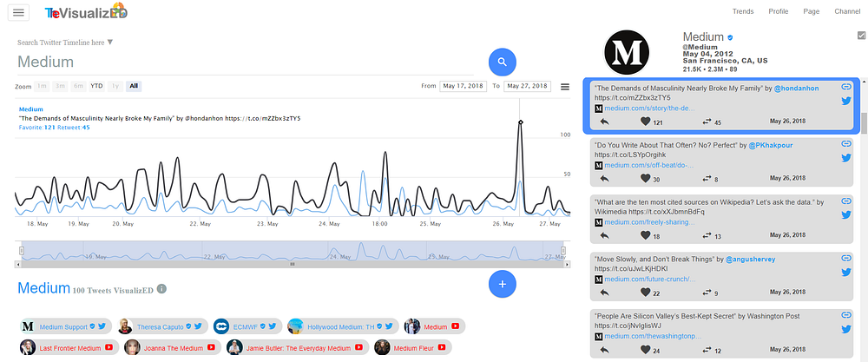Retweet the tweet with 9 retweets
The height and width of the screenshot is (362, 868).
click(x=707, y=293)
